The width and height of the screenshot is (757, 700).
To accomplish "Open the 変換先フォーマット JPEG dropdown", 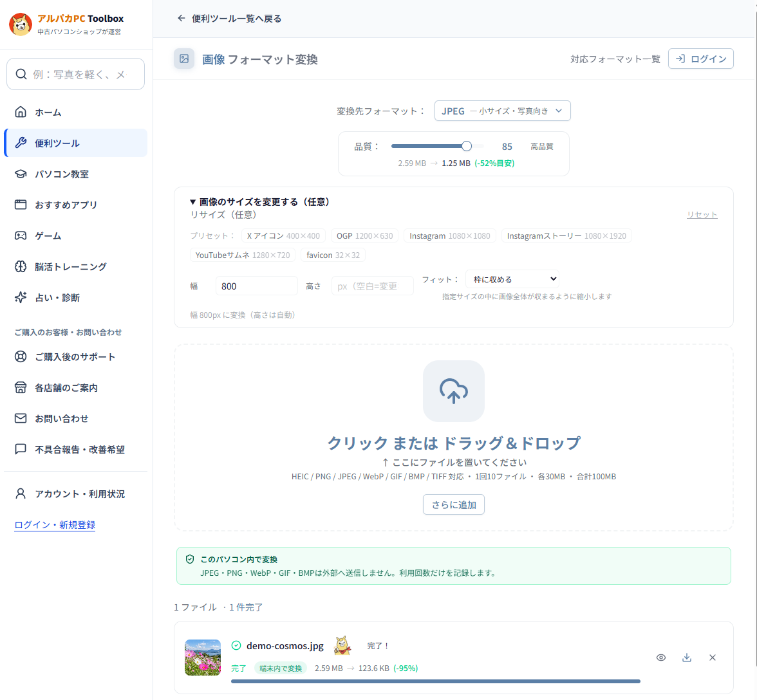I will click(503, 111).
